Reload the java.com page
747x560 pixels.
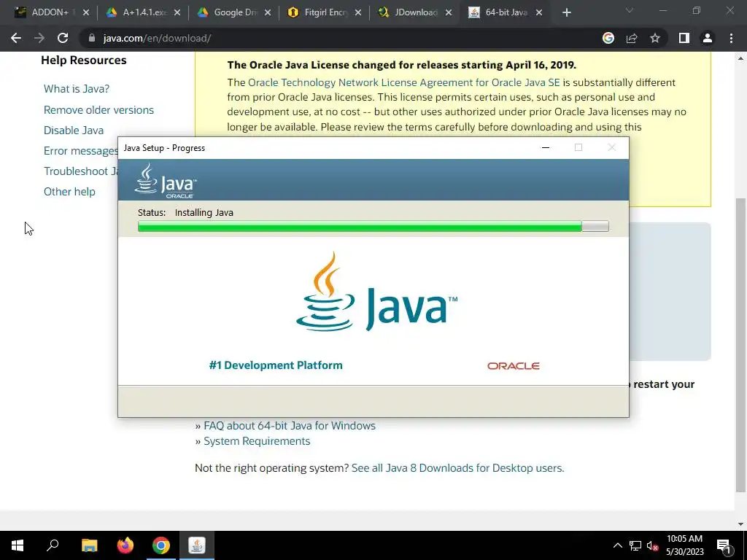63,38
